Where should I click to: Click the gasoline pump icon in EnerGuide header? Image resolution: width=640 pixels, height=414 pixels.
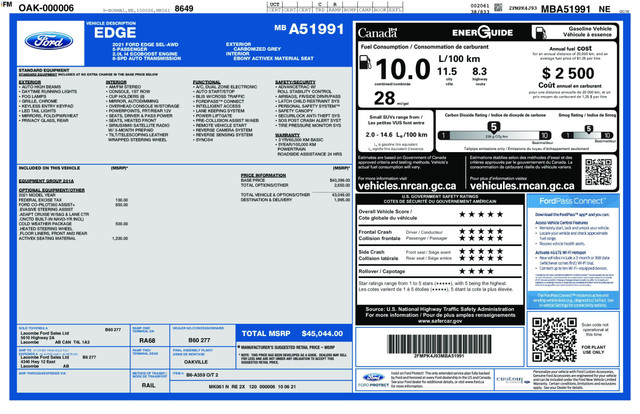[x=540, y=33]
